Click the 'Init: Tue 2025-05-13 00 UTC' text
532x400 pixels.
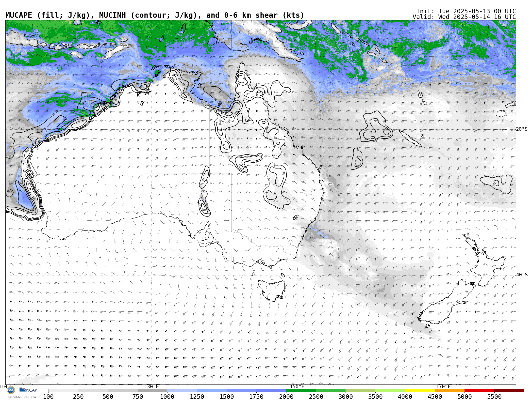pyautogui.click(x=466, y=11)
